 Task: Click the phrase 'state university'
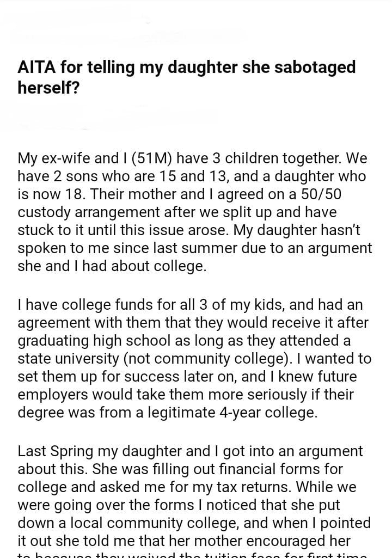pos(63,359)
